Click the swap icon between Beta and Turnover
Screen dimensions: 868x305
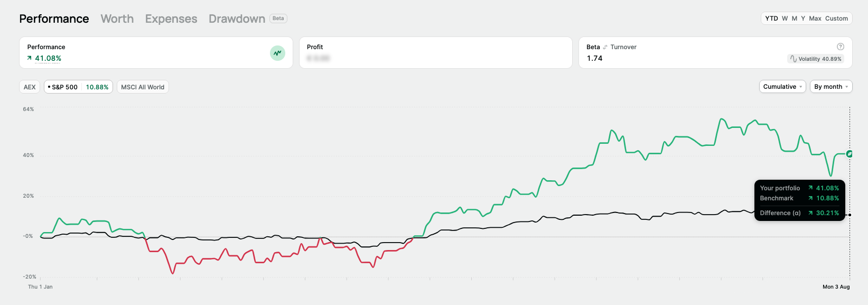pos(605,47)
